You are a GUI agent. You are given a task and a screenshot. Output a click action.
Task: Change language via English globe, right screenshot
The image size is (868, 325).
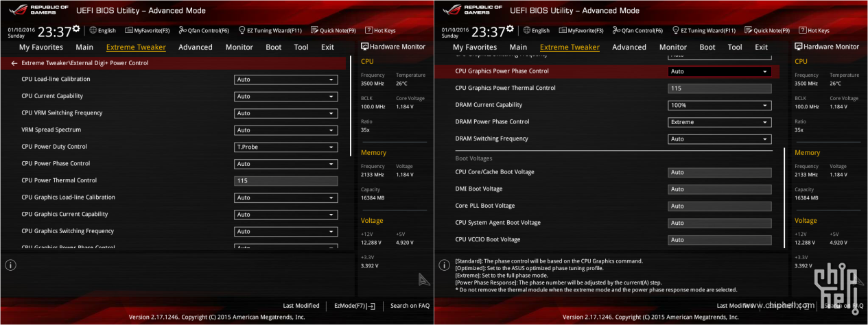(536, 30)
